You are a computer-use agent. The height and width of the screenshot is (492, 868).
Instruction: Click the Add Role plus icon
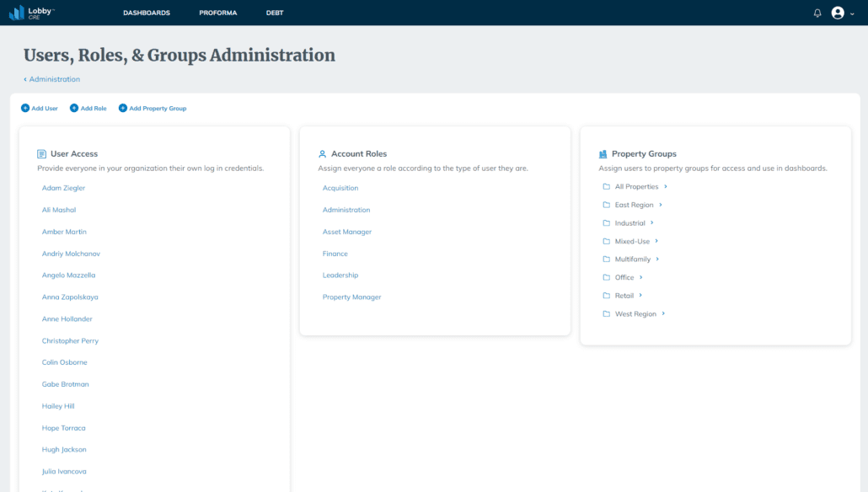click(74, 109)
